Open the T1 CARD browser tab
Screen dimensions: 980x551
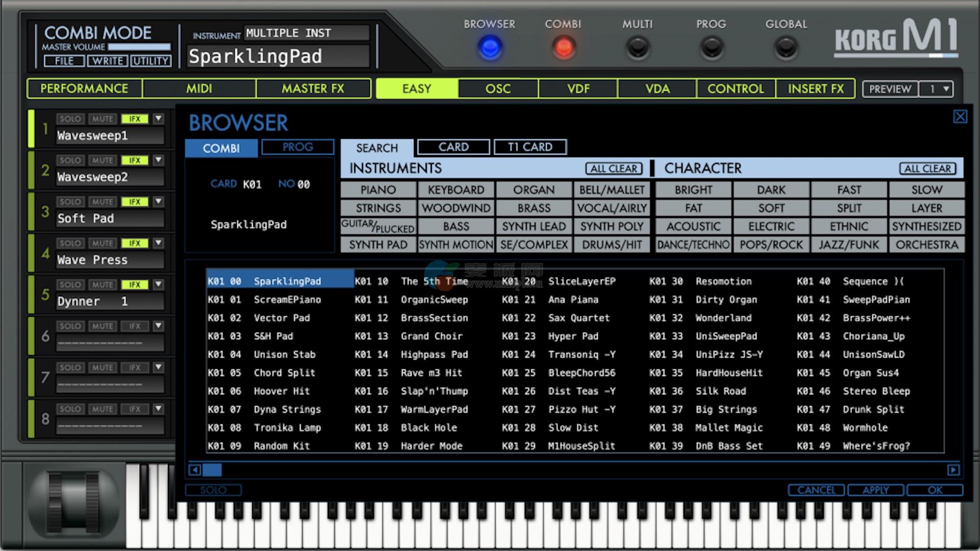(x=530, y=147)
